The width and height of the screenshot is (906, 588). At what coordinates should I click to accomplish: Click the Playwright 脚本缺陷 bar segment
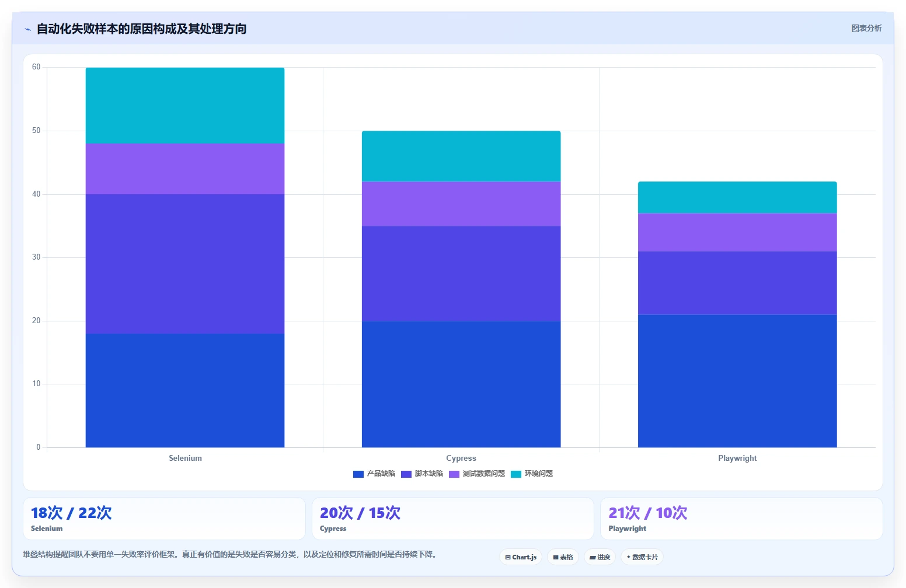[737, 283]
